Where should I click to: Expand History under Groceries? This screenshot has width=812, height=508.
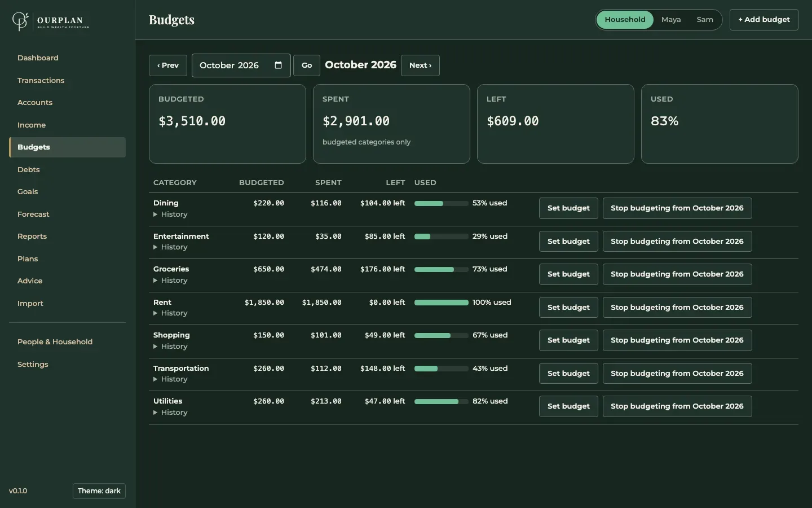pyautogui.click(x=170, y=281)
